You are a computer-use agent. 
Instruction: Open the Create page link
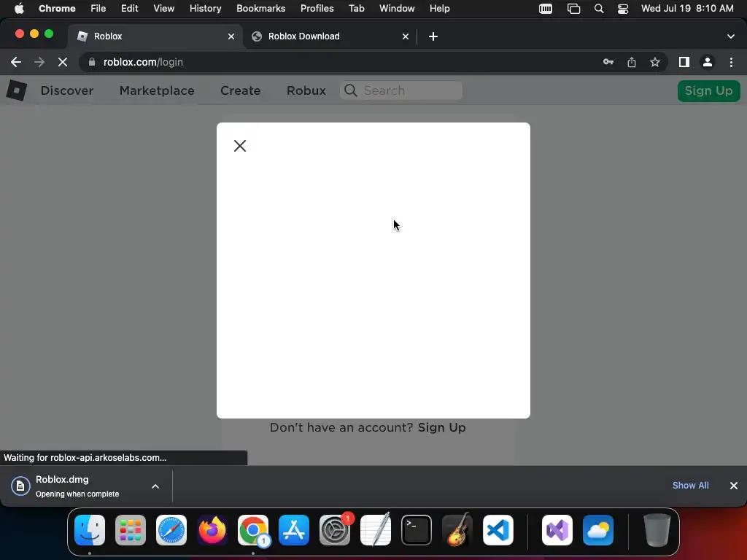click(240, 90)
